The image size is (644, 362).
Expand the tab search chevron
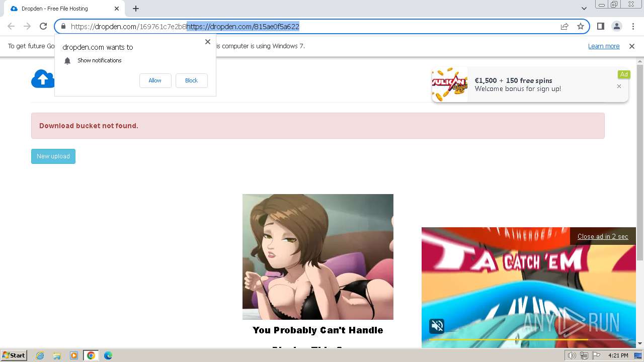pyautogui.click(x=584, y=9)
